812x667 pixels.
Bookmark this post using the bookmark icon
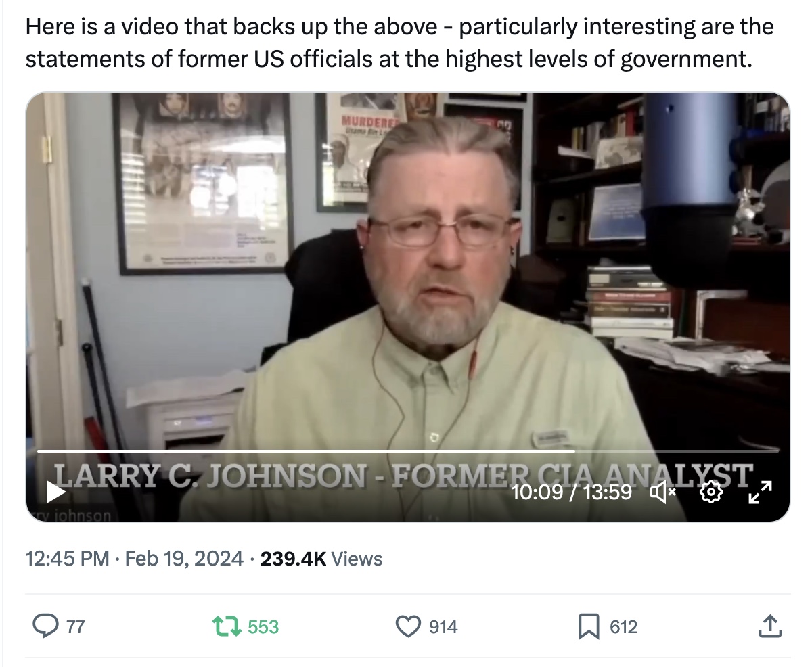(588, 626)
